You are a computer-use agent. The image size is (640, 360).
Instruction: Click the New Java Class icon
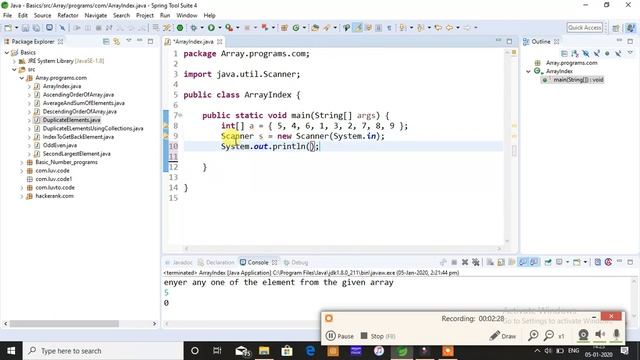296,28
